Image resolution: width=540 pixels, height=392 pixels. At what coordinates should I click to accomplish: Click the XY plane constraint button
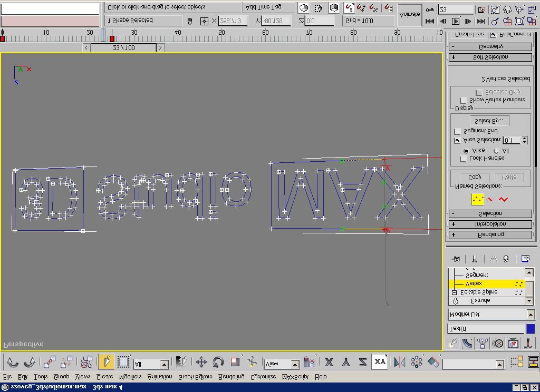click(380, 362)
